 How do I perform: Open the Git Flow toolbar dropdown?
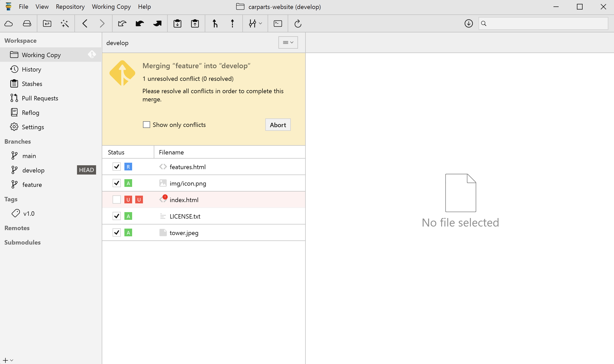pos(255,24)
